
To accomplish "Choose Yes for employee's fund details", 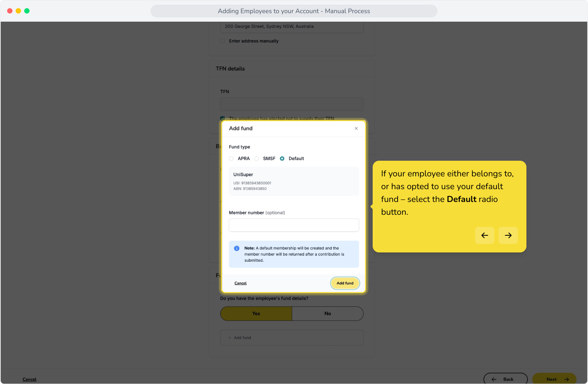I will [256, 314].
